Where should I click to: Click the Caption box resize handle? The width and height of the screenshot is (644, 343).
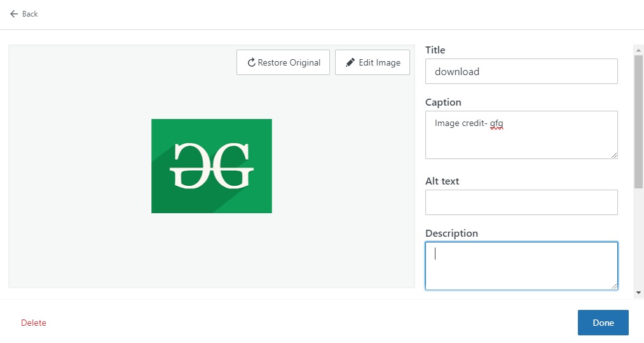click(614, 155)
